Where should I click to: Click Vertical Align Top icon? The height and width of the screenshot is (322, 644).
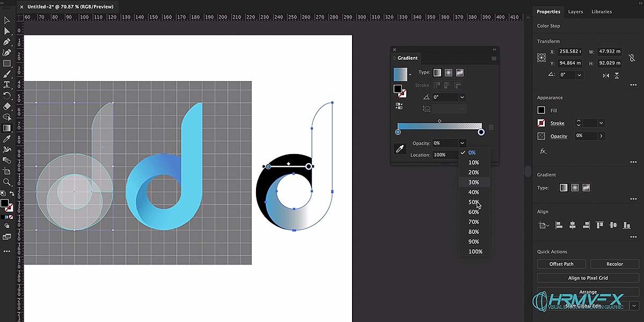[599, 225]
